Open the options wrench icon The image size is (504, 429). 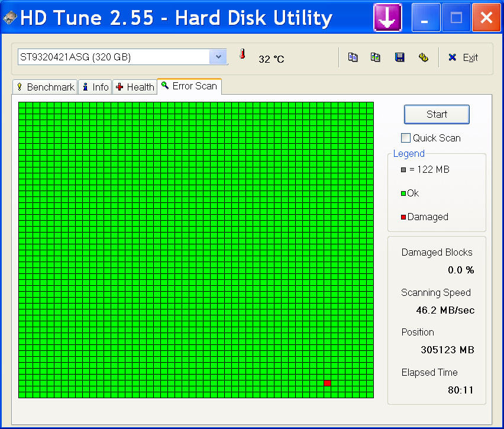(x=424, y=57)
